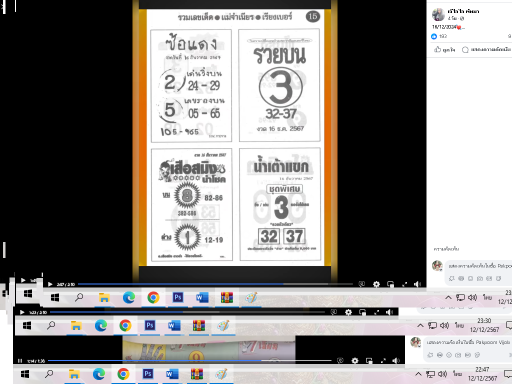Mute the 1:36 video with its speaker icon
The image size is (512, 384).
pos(396,360)
